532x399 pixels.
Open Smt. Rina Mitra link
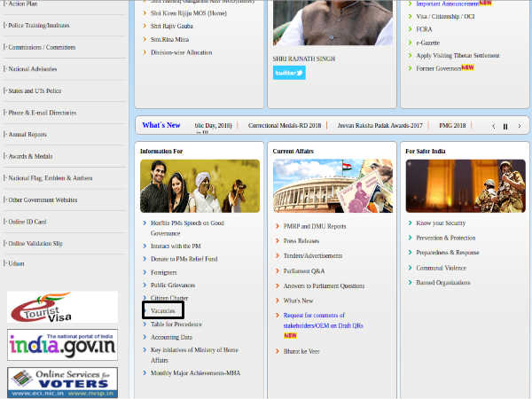coord(169,39)
